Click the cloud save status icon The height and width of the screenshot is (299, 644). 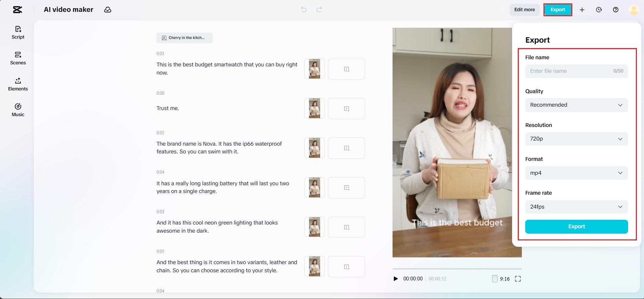[108, 10]
